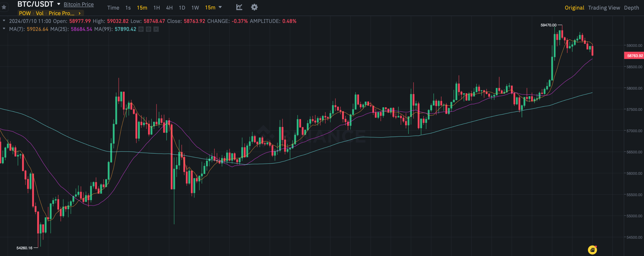Switch to Trading View tab

604,8
